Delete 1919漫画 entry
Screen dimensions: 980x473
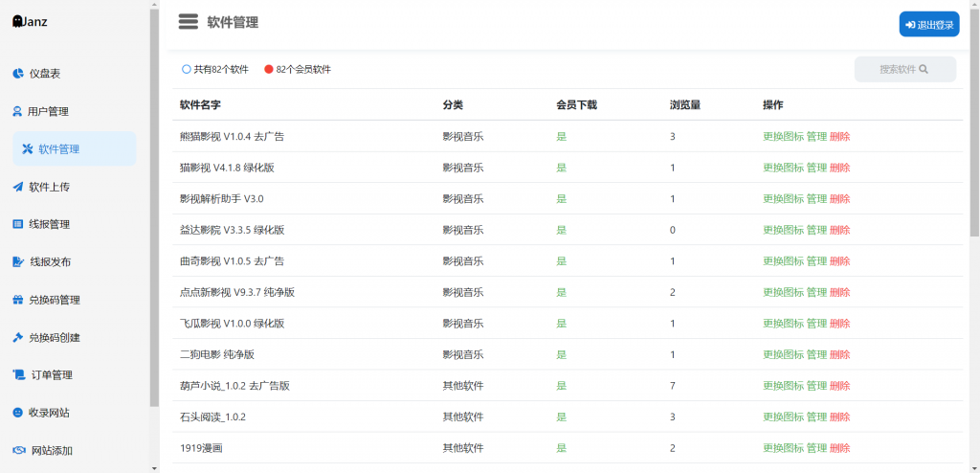click(x=840, y=448)
